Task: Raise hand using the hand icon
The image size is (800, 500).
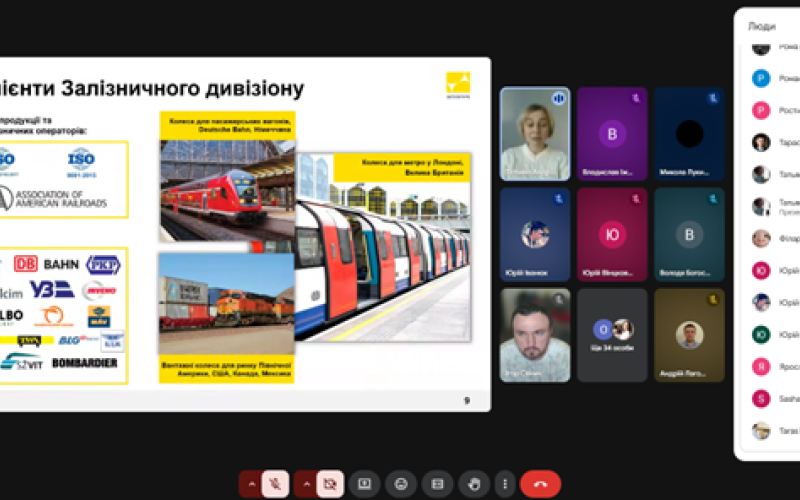Action: click(x=474, y=484)
